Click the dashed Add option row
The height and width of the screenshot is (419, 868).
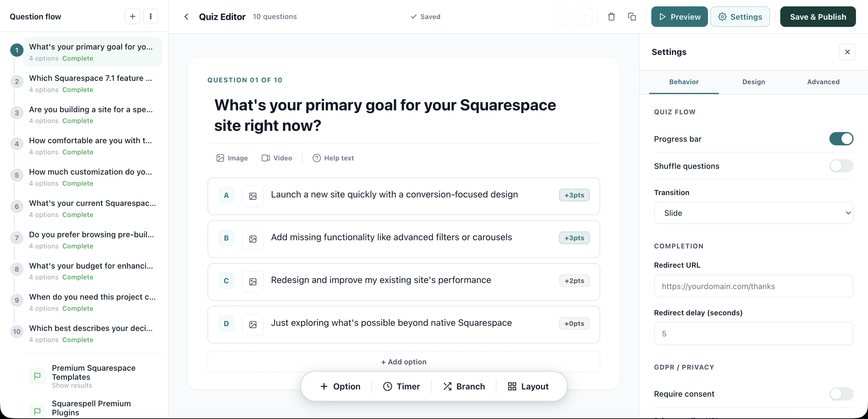[x=403, y=362]
